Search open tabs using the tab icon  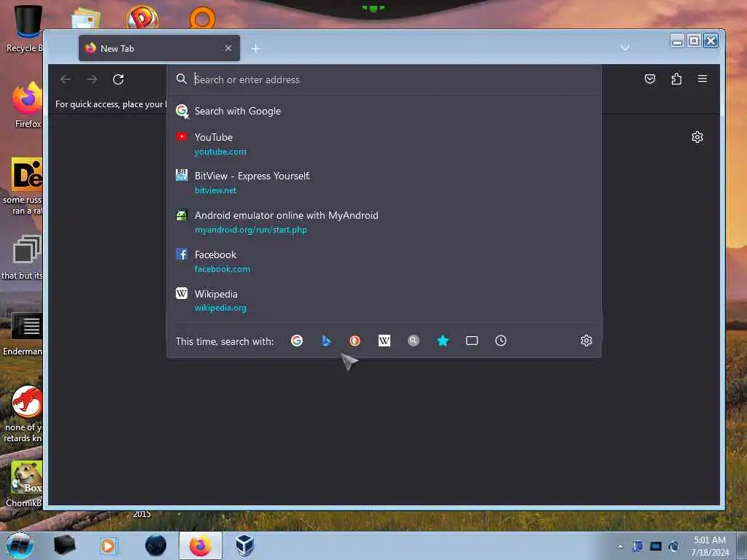pos(472,341)
